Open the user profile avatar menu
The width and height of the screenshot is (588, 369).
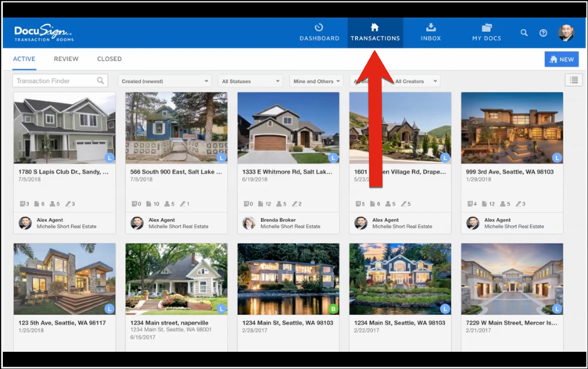pos(566,33)
